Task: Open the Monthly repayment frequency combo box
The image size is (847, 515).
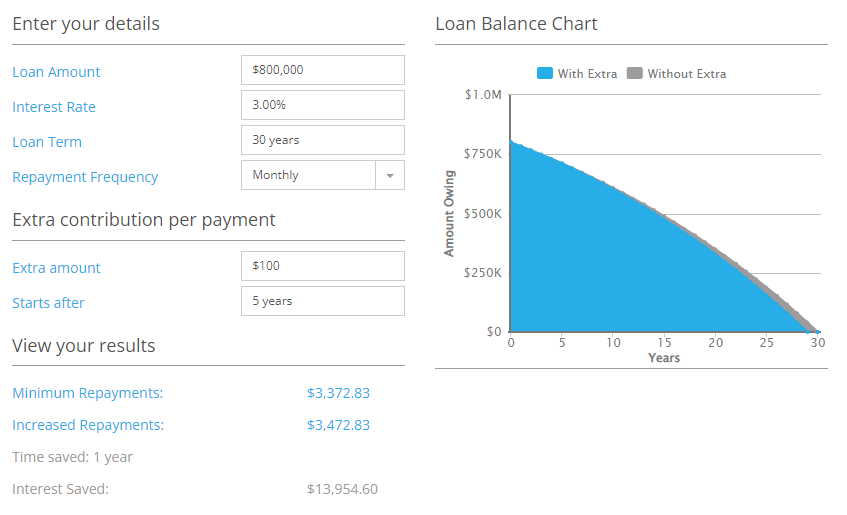Action: tap(322, 175)
